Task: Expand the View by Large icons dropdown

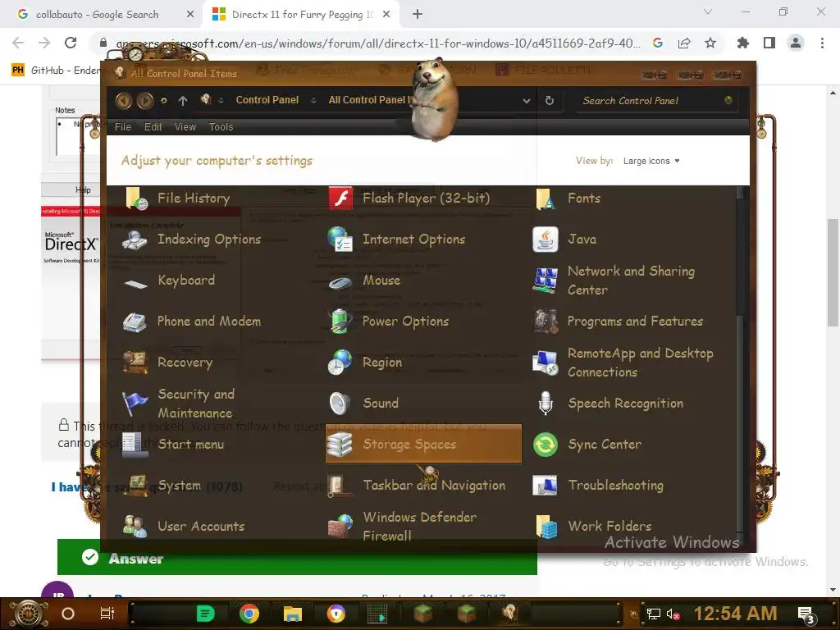Action: [x=651, y=161]
